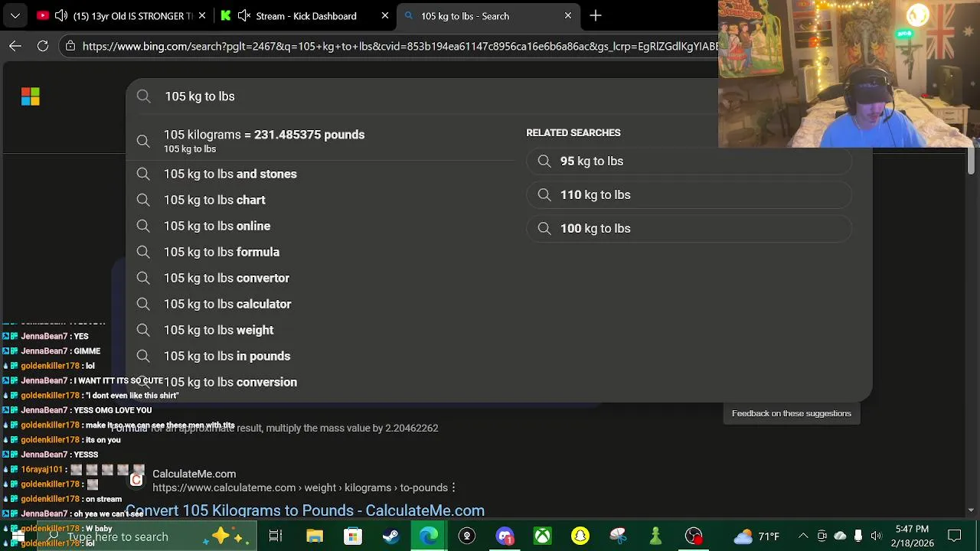Image resolution: width=980 pixels, height=551 pixels.
Task: Show hidden system tray icons
Action: point(803,536)
